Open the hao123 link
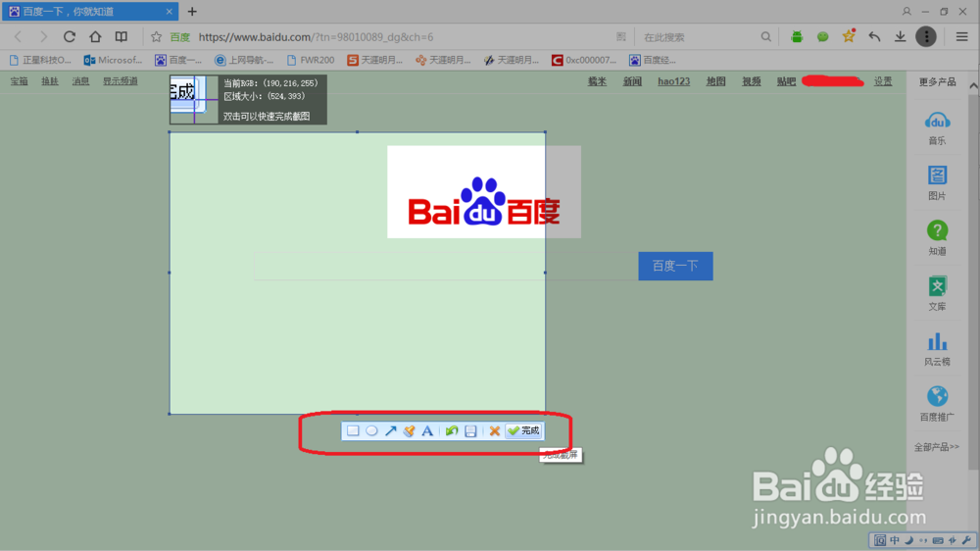Screen dimensions: 980x551 pos(674,81)
